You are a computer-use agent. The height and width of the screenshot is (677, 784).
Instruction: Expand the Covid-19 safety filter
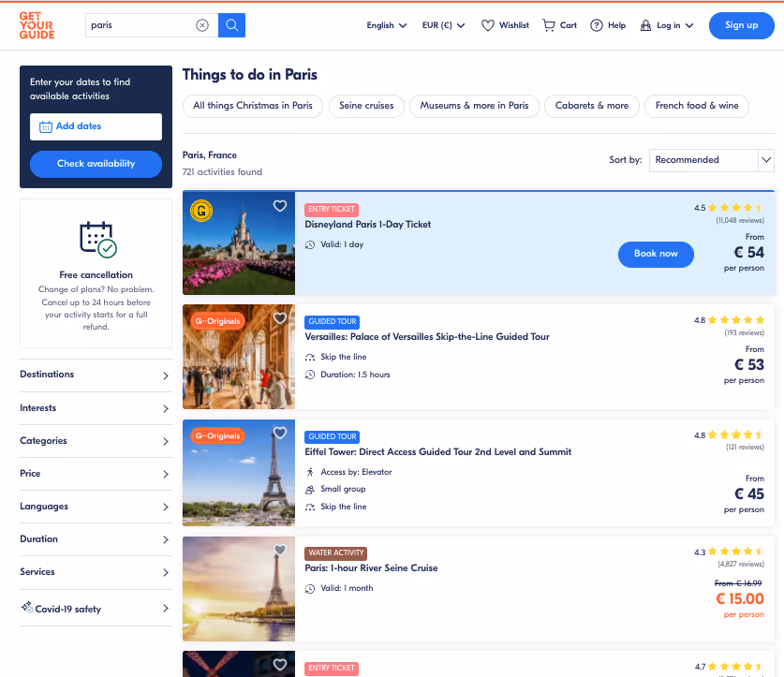(x=96, y=608)
